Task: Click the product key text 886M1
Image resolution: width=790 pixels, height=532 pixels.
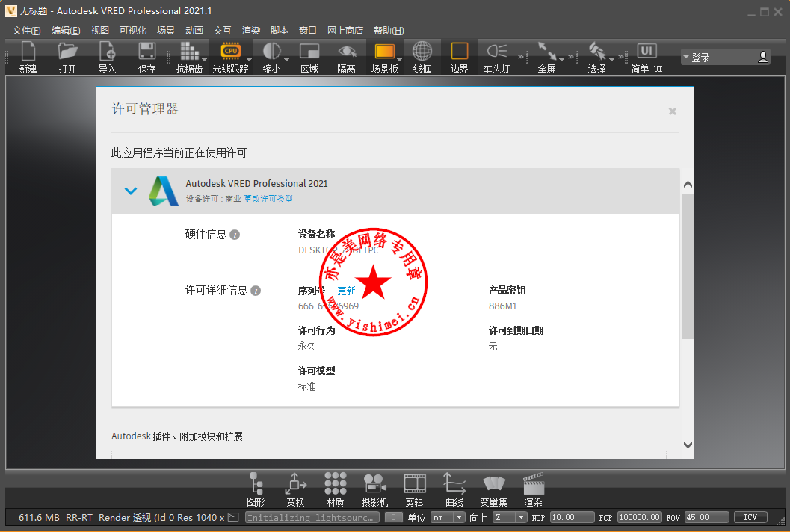Action: point(503,306)
